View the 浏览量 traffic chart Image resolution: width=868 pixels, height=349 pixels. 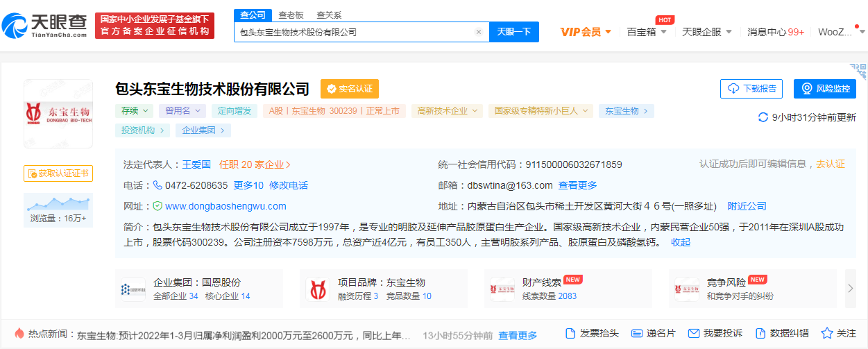point(58,210)
